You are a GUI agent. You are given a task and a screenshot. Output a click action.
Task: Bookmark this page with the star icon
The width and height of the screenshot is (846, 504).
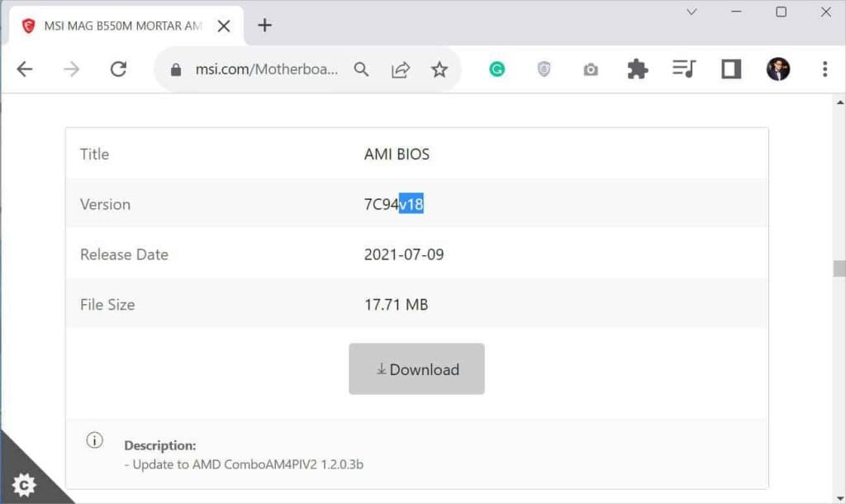pyautogui.click(x=440, y=69)
